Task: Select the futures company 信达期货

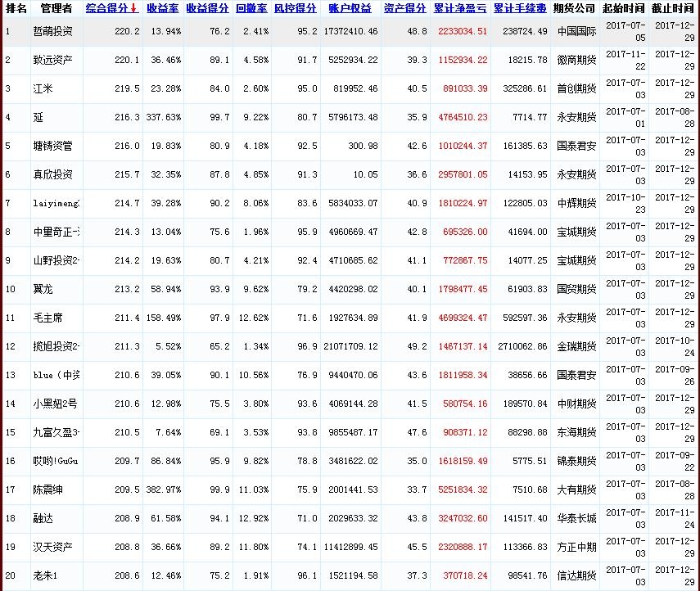Action: coord(576,575)
